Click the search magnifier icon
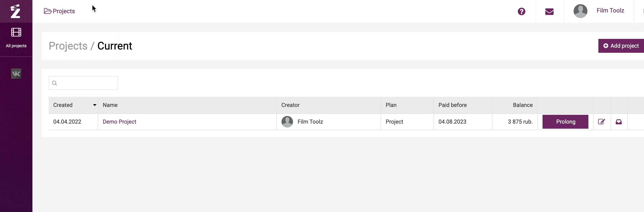Image resolution: width=644 pixels, height=212 pixels. click(54, 83)
